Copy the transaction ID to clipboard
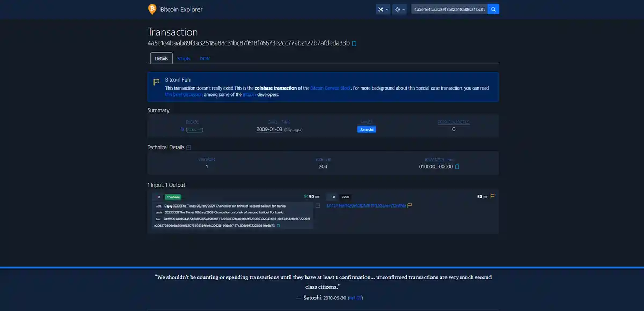Image resolution: width=644 pixels, height=311 pixels. pyautogui.click(x=354, y=43)
